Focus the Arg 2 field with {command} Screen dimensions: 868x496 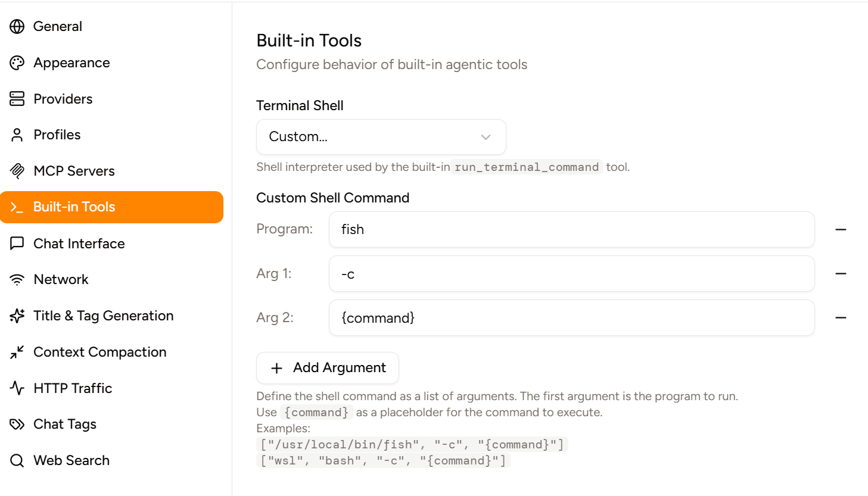click(571, 318)
